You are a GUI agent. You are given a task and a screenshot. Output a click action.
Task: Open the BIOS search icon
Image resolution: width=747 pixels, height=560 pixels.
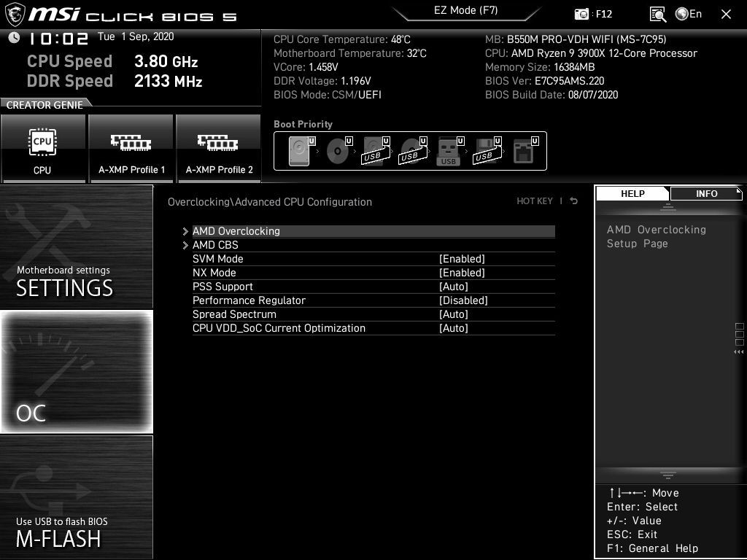658,15
